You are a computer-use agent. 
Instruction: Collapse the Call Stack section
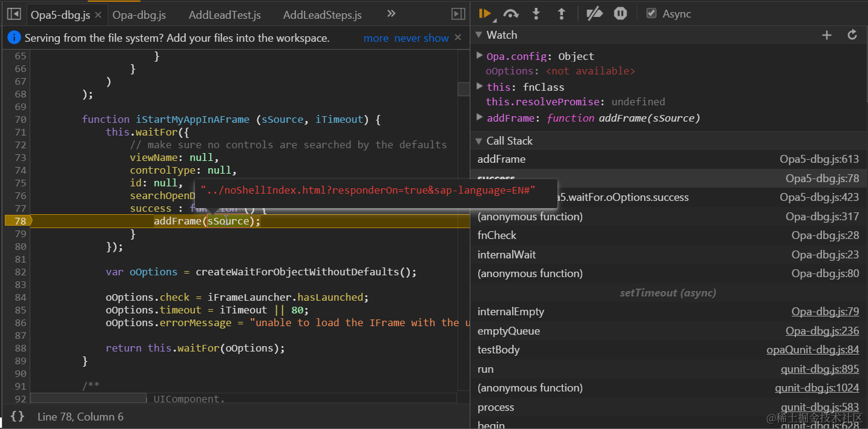478,141
